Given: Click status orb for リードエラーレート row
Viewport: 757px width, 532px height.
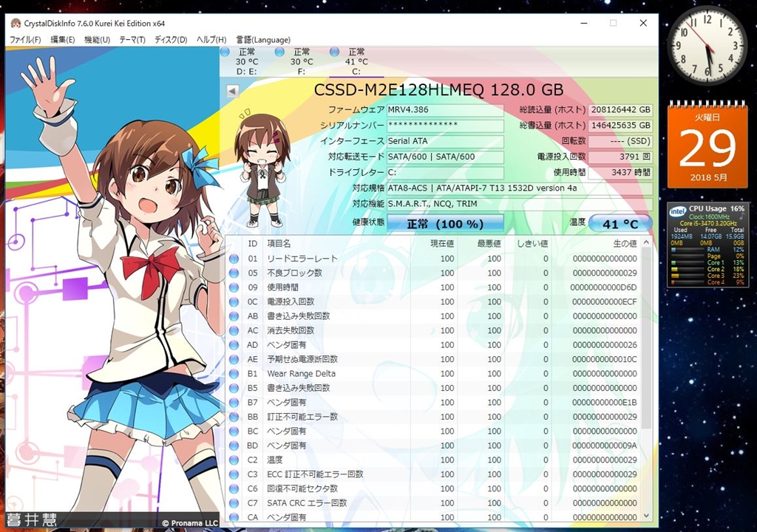Looking at the screenshot, I should (x=234, y=259).
